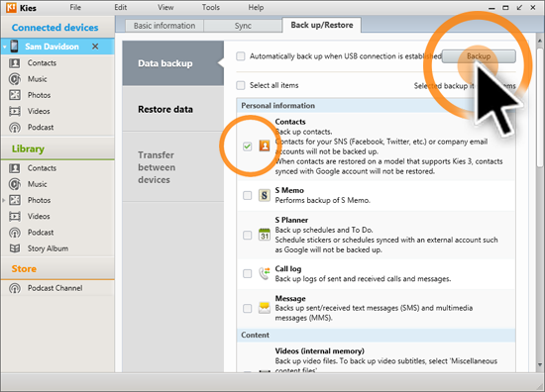Open device Podcast icon under Connected devices

pos(15,128)
